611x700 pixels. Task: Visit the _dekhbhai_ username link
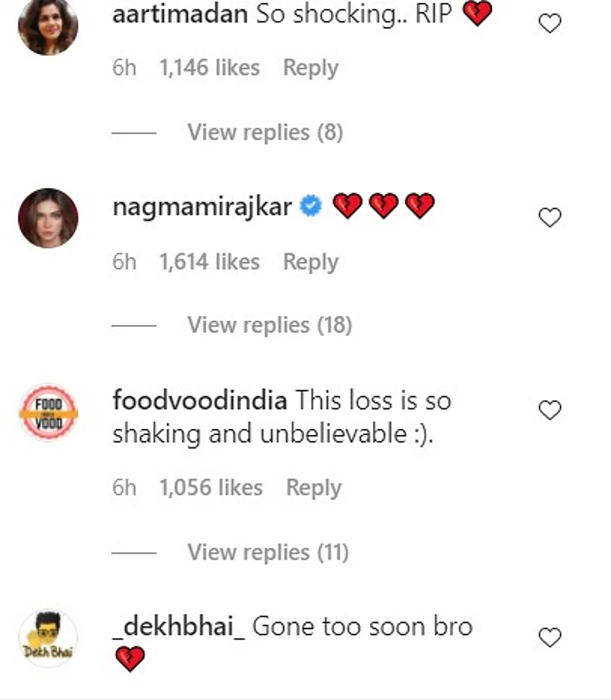point(178,627)
